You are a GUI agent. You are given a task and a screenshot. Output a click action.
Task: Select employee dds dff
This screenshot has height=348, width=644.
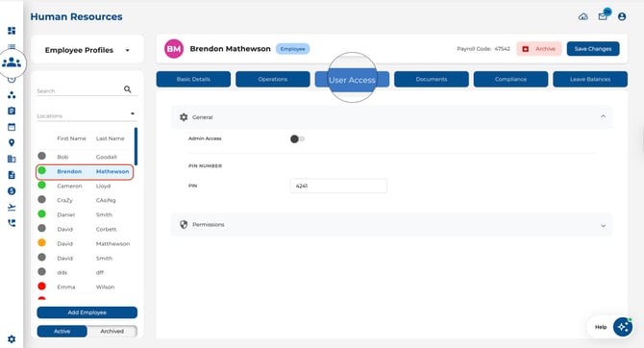[x=85, y=272]
